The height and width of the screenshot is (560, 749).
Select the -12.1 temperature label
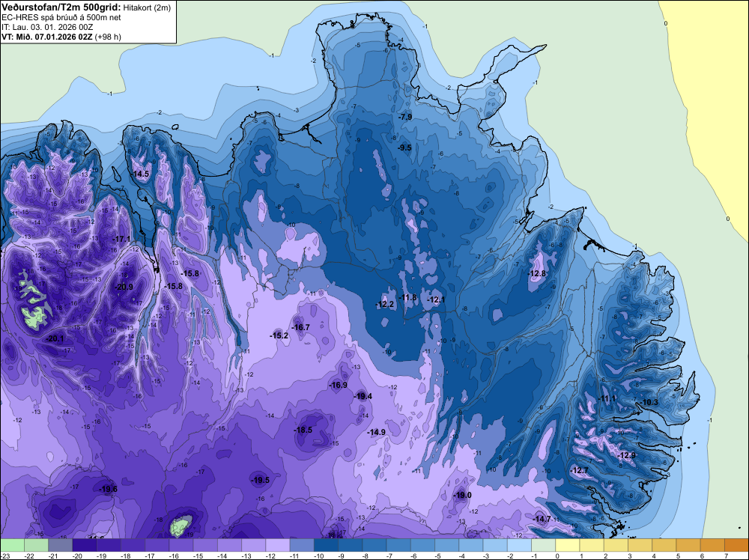(x=436, y=299)
